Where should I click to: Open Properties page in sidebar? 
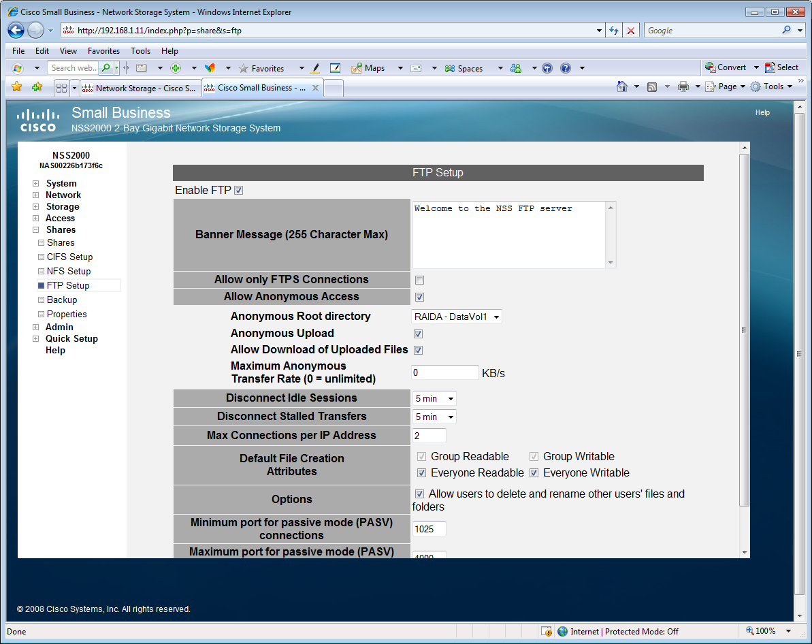66,314
